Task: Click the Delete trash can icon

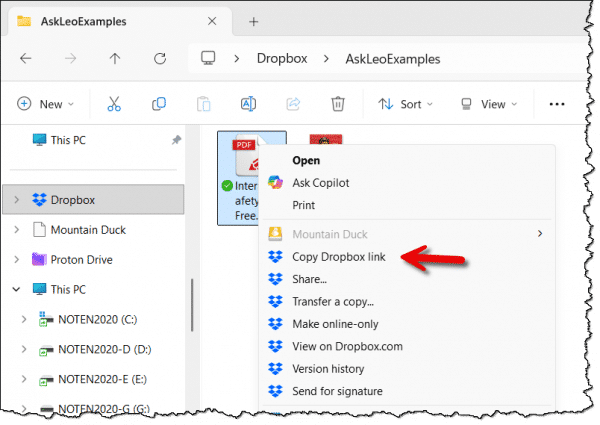Action: (x=338, y=104)
